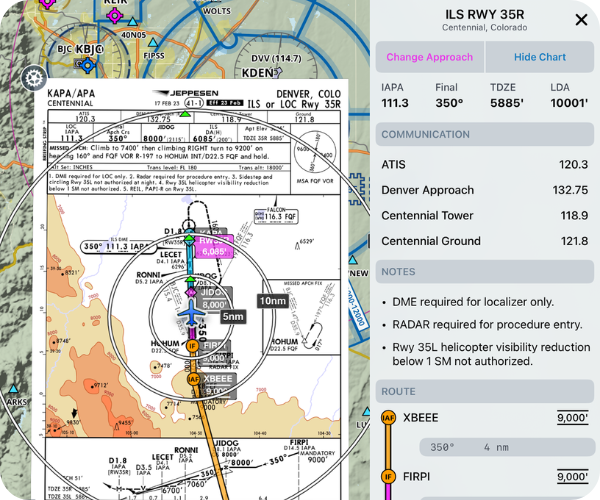
Task: Tap the ROUTE section header
Action: (484, 391)
